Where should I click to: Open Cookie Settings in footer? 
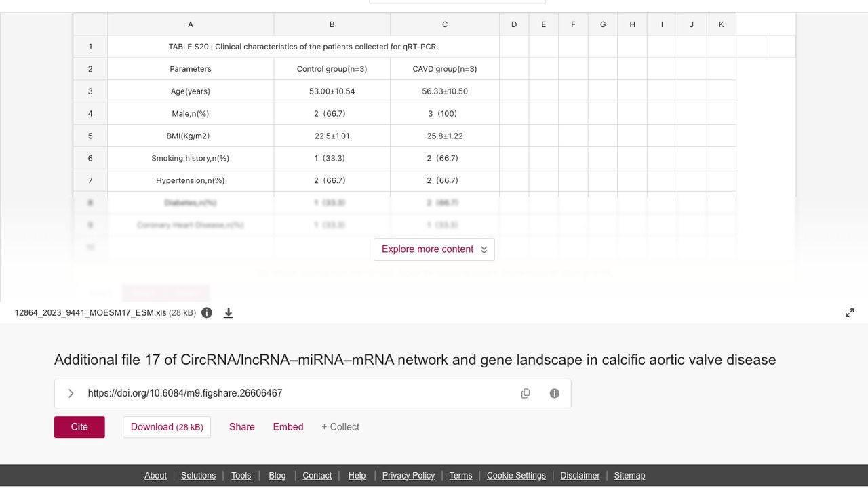click(516, 476)
